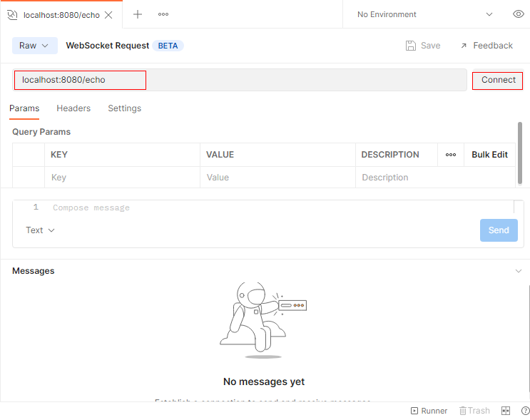Click the environment quick look eye icon
This screenshot has width=530, height=420.
tap(518, 14)
